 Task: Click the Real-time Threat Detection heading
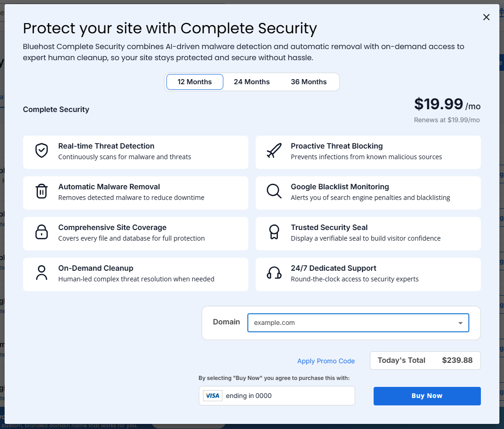[x=106, y=146]
